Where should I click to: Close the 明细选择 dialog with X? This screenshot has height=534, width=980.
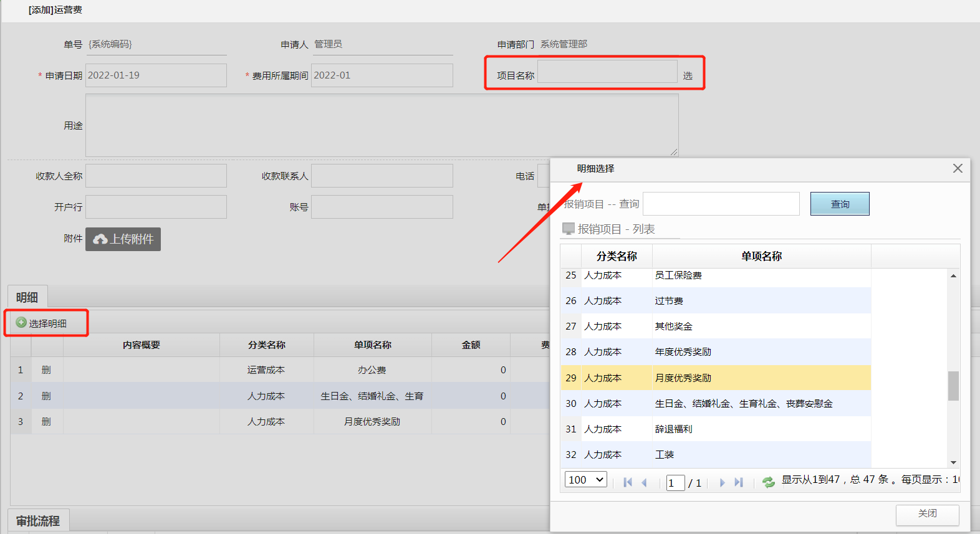(x=958, y=168)
